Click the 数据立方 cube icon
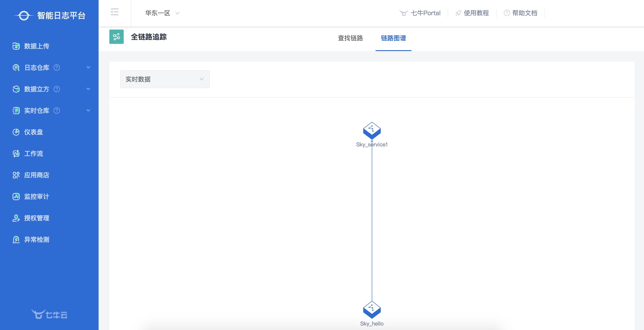The height and width of the screenshot is (330, 644). tap(16, 89)
